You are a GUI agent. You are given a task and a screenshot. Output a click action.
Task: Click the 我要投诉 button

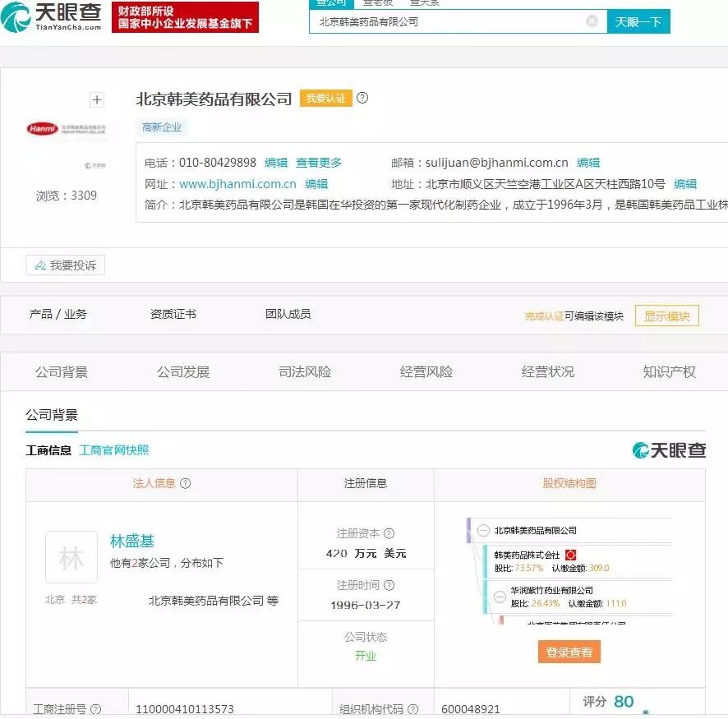pos(66,265)
